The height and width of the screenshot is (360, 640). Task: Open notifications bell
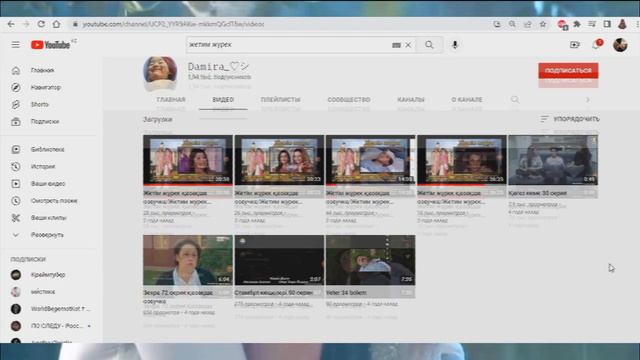point(596,45)
